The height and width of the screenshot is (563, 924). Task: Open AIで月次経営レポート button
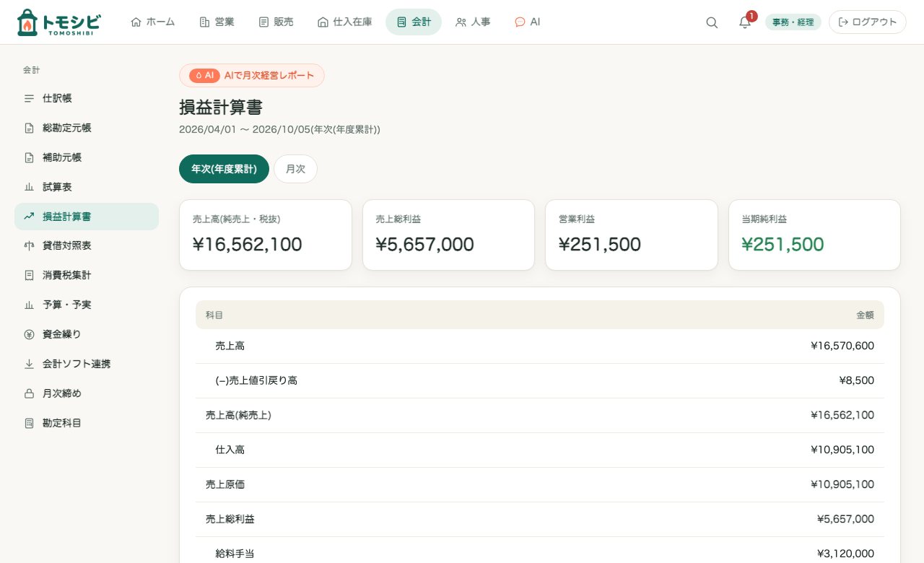(252, 75)
